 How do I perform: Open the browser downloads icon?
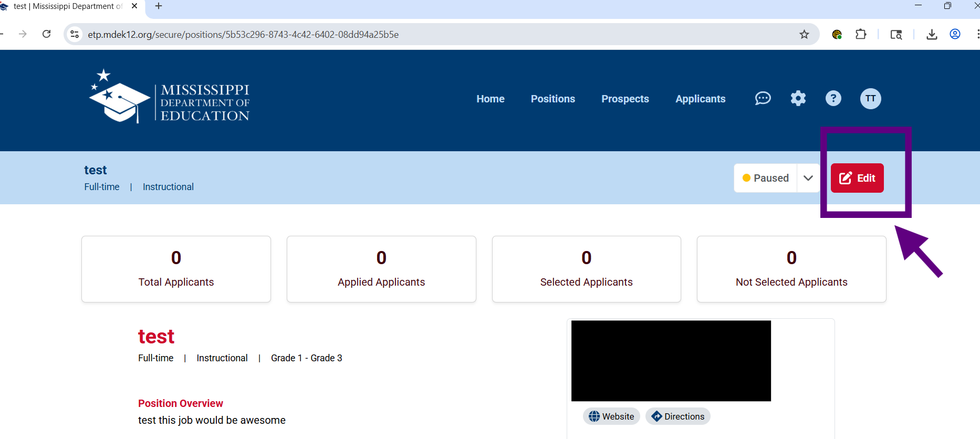[x=932, y=35]
